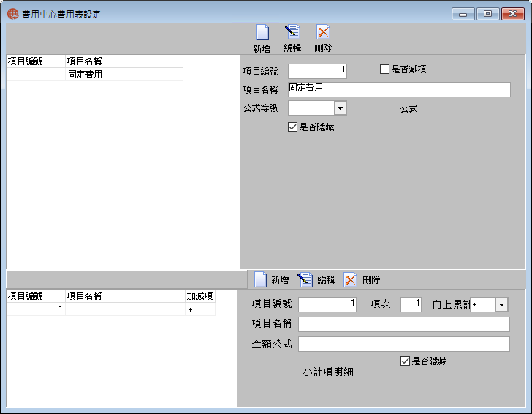Click the 項次 input field

[x=411, y=304]
